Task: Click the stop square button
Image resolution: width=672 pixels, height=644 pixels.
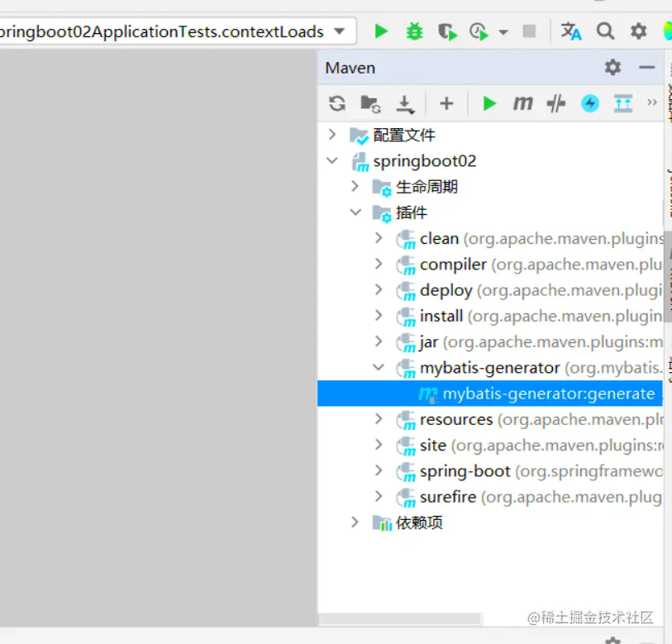Action: (x=529, y=31)
